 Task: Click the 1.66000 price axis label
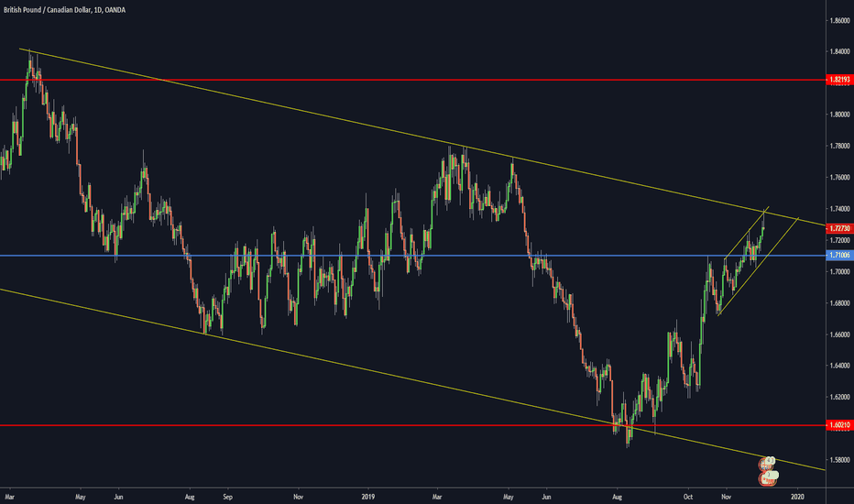(838, 334)
